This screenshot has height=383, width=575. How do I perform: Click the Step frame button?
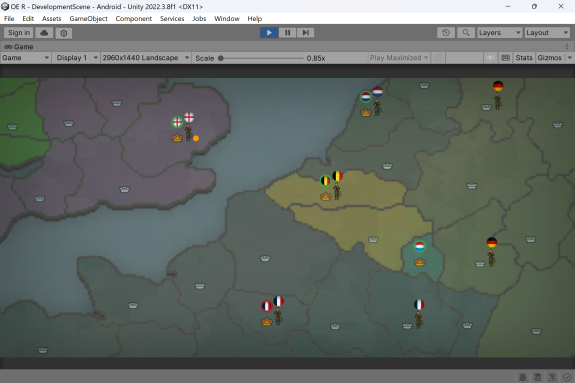tap(305, 33)
